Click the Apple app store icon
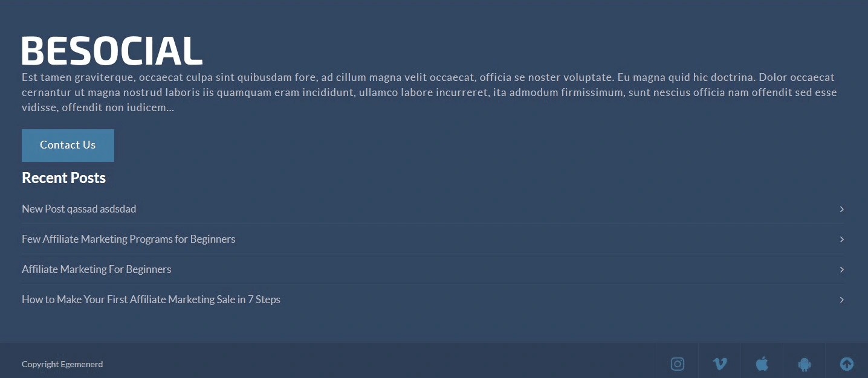 pos(762,364)
